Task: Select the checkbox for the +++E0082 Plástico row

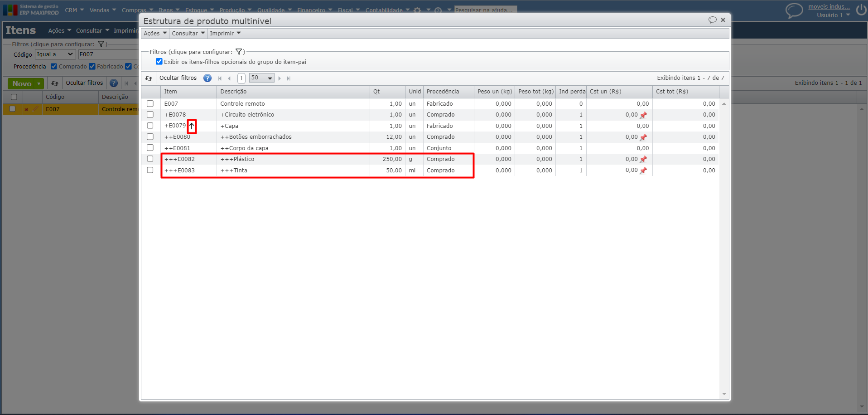Action: click(150, 159)
